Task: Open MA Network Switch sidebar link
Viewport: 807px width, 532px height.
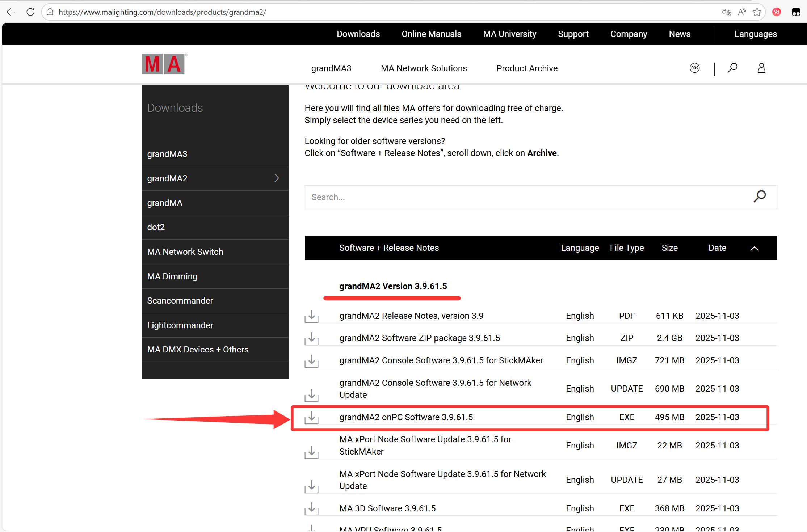Action: (185, 252)
